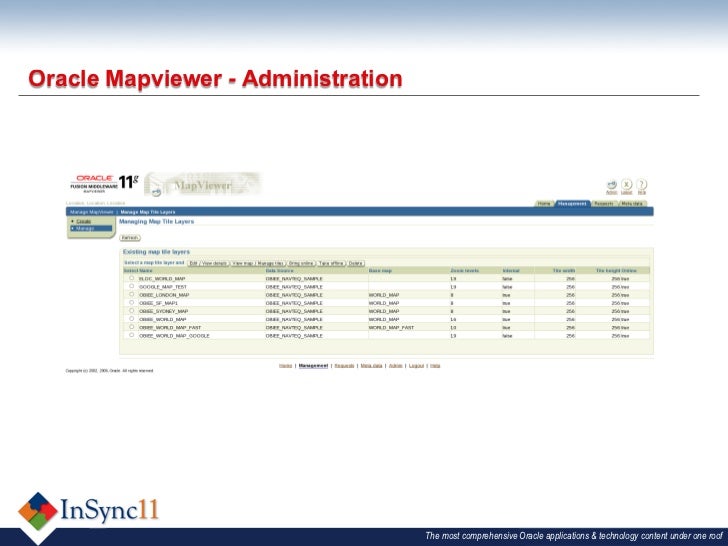Select the OBIEE_LONDON_MAP radio button
The height and width of the screenshot is (546, 728).
131,294
